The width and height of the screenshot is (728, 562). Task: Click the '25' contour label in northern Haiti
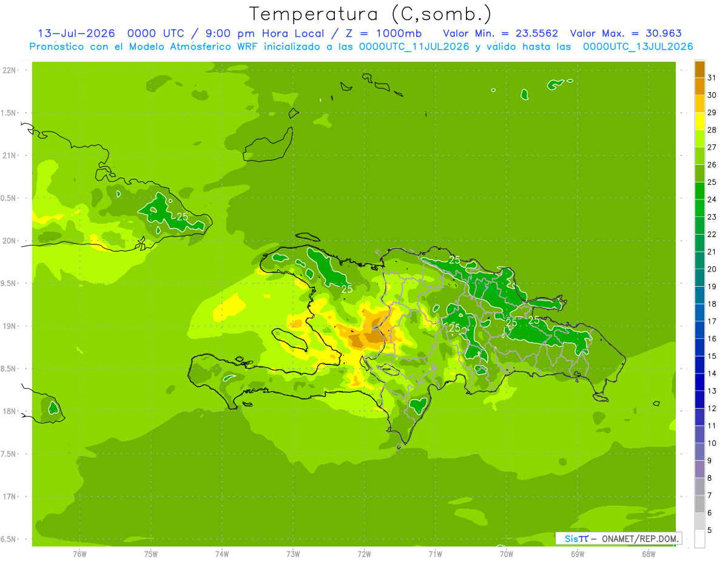tap(347, 289)
